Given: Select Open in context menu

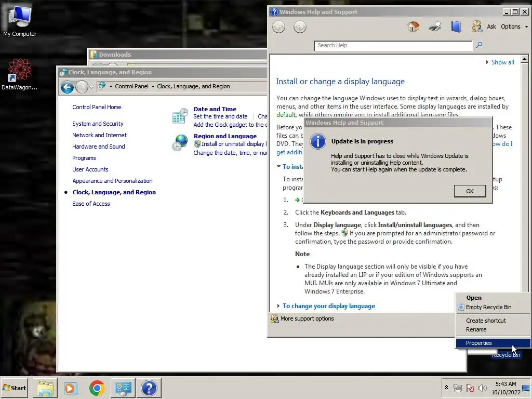Looking at the screenshot, I should pos(474,298).
